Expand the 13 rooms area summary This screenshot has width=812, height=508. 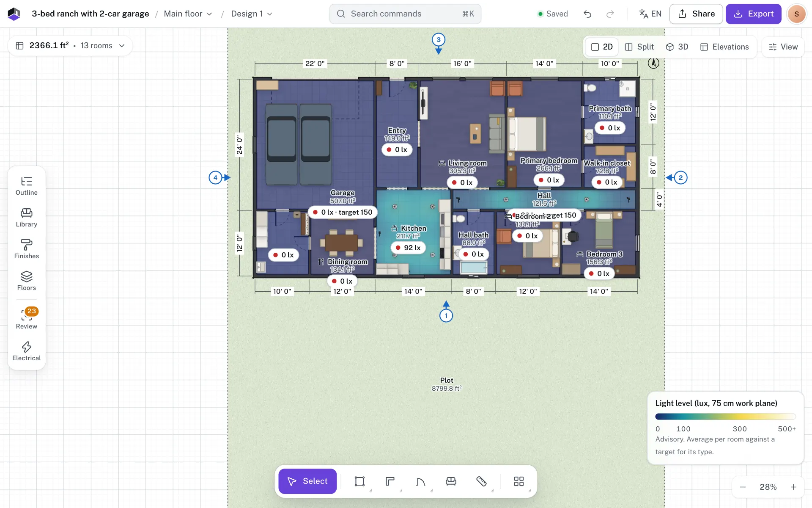tap(70, 46)
